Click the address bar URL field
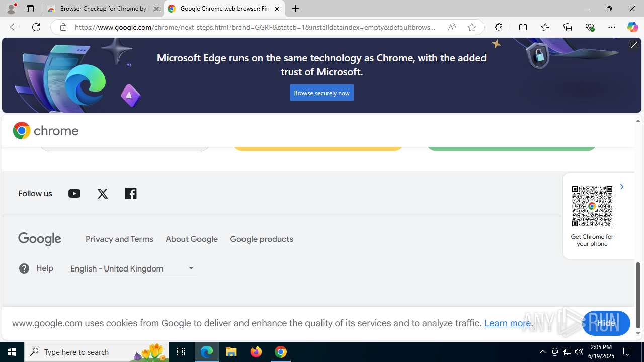 click(256, 27)
